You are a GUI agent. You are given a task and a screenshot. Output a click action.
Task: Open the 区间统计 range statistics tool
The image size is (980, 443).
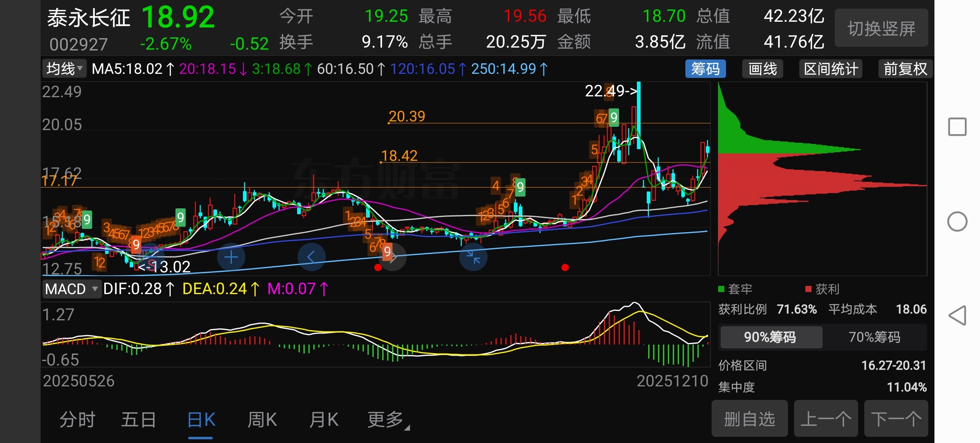pos(831,69)
